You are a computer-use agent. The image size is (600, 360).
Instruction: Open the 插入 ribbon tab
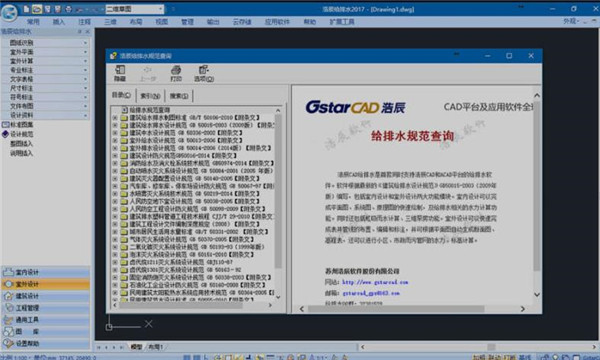(x=58, y=22)
